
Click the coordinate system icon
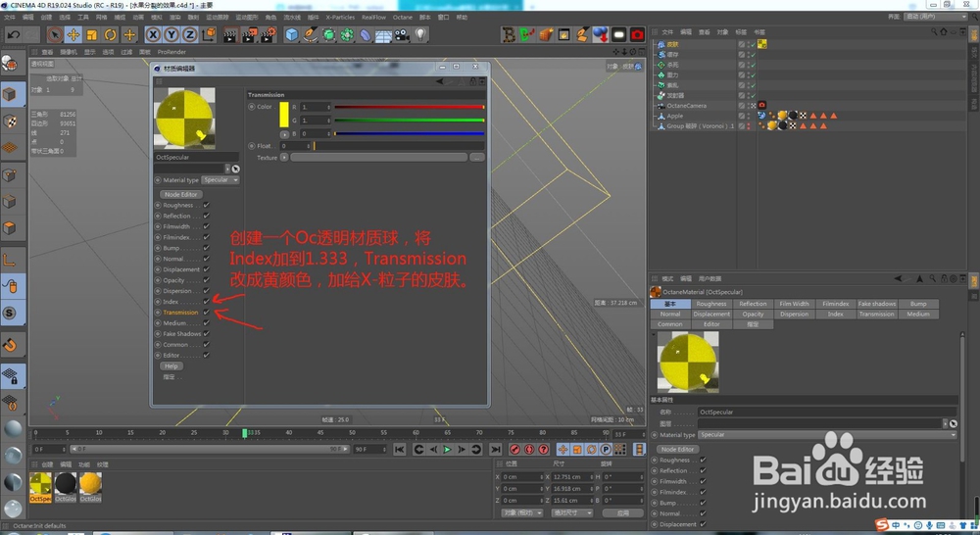coord(208,34)
